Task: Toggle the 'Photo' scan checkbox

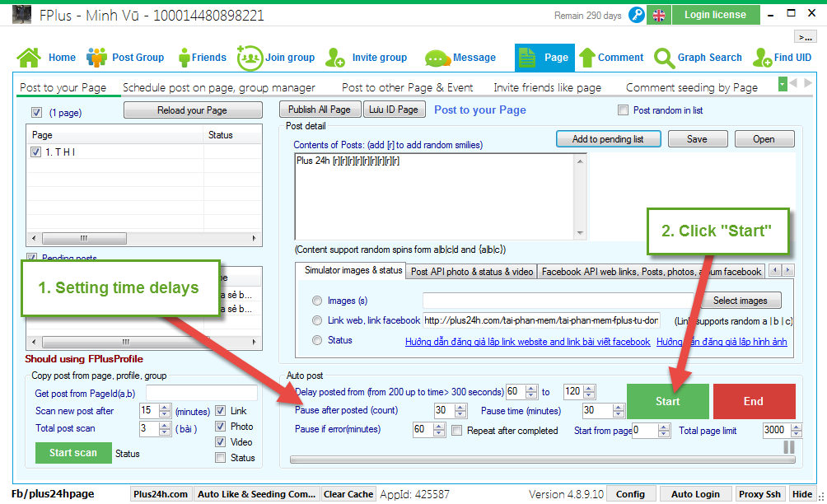Action: tap(221, 427)
